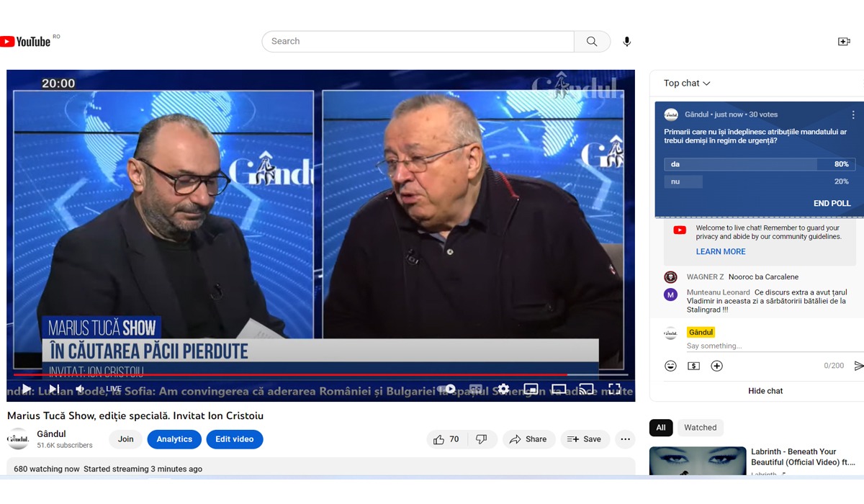This screenshot has width=864, height=504.
Task: Open the chat emoji picker
Action: 670,366
